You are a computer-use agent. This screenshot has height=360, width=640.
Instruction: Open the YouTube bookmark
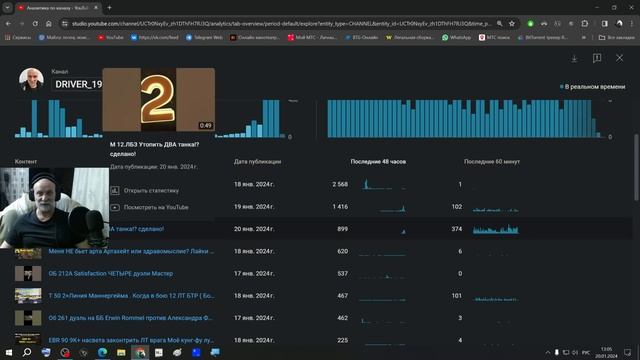point(110,37)
